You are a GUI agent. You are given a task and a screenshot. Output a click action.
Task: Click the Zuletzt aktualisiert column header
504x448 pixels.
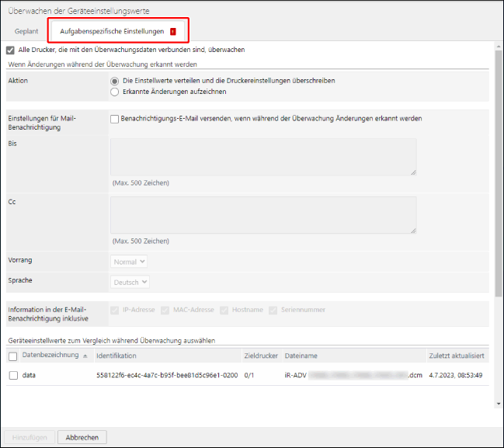(x=457, y=356)
